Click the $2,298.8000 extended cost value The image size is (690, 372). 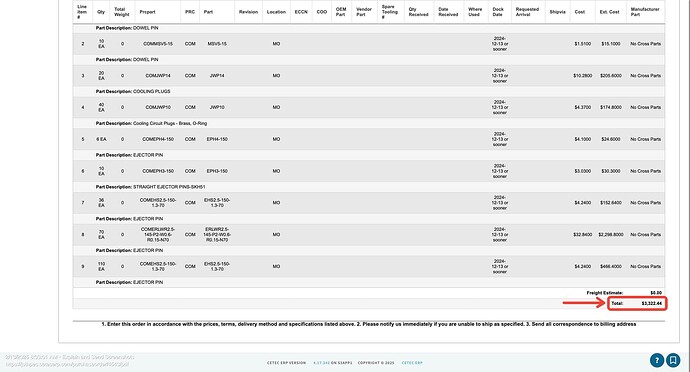click(610, 235)
